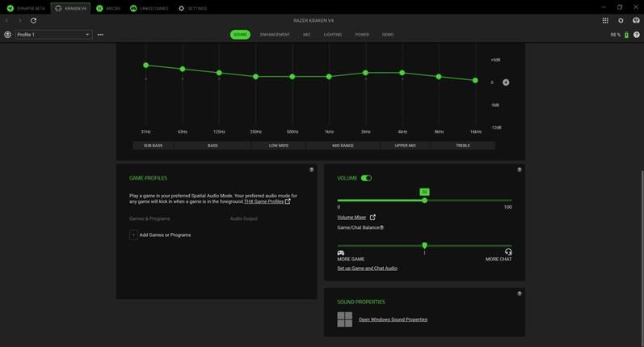Switch to the Mic sub-tab
644x347 pixels.
(x=307, y=35)
